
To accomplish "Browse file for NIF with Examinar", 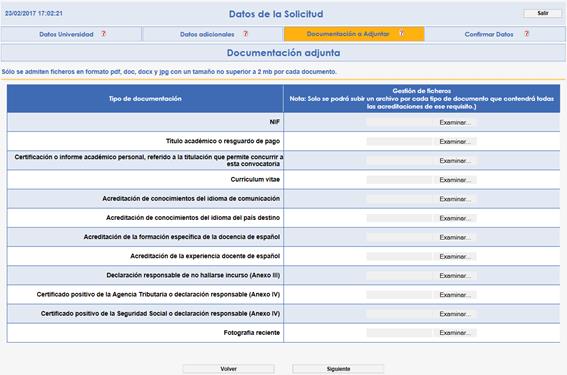I will click(455, 123).
